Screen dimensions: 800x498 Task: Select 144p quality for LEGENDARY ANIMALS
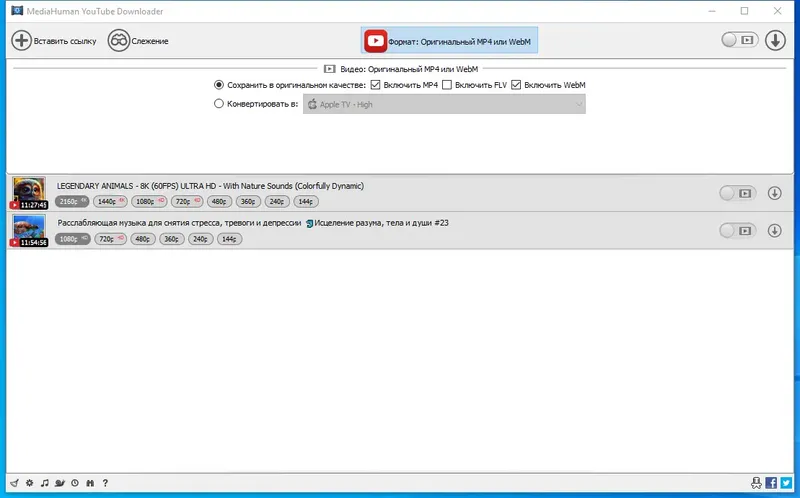pos(306,202)
